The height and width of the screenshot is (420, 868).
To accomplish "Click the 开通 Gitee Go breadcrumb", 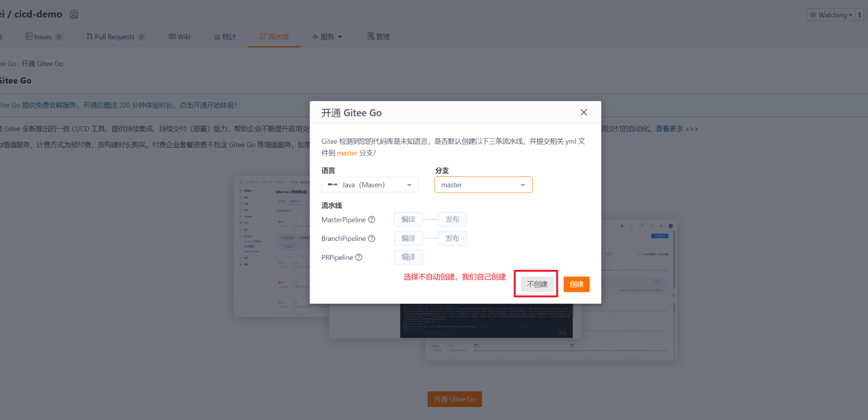I will coord(42,64).
